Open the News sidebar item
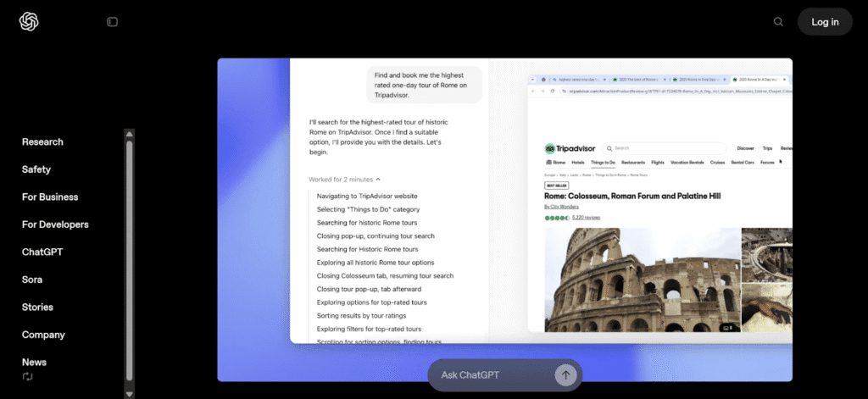 click(x=34, y=362)
